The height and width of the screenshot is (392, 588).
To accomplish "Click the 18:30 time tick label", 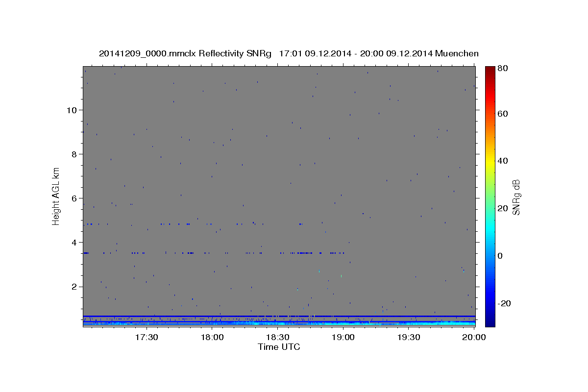I will [278, 338].
